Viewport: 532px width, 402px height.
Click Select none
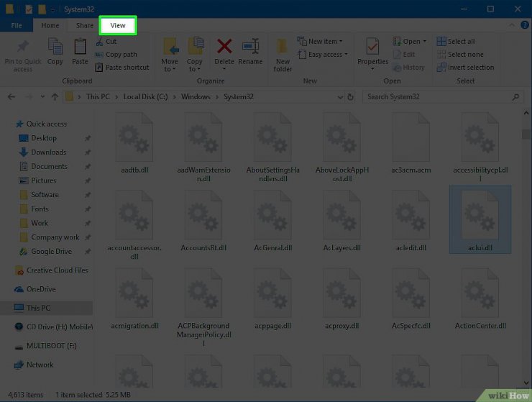pyautogui.click(x=460, y=55)
